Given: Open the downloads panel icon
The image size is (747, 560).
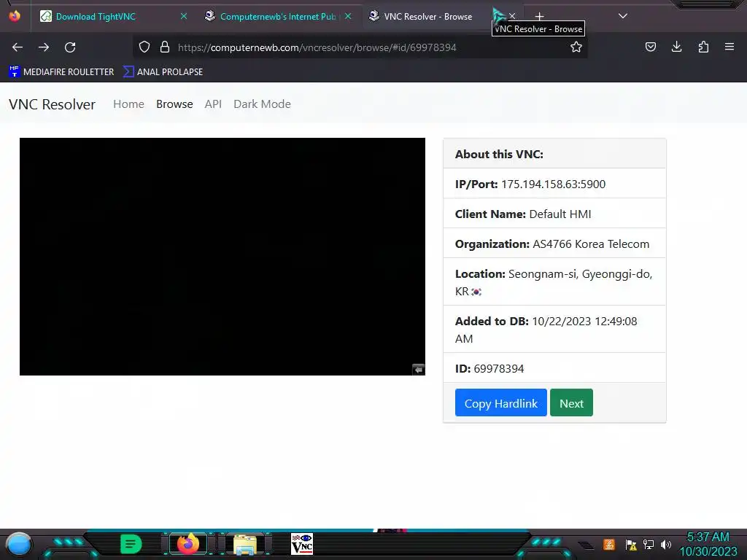Looking at the screenshot, I should pos(676,47).
